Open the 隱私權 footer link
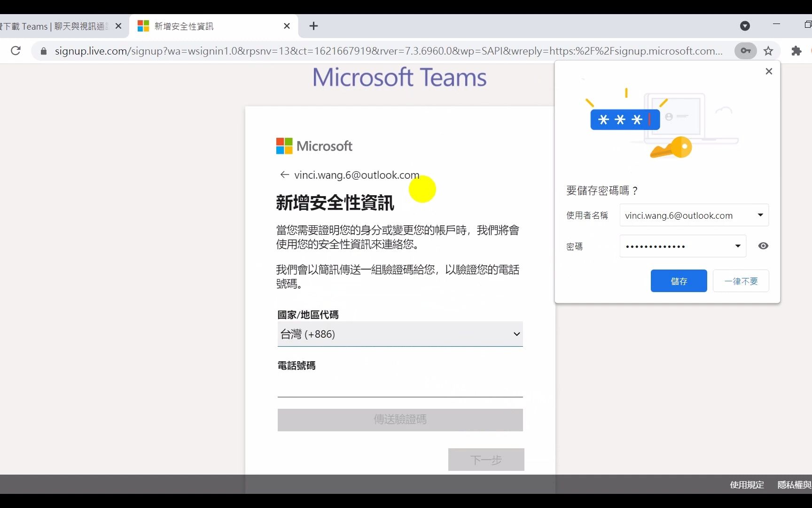The image size is (812, 508). [794, 484]
